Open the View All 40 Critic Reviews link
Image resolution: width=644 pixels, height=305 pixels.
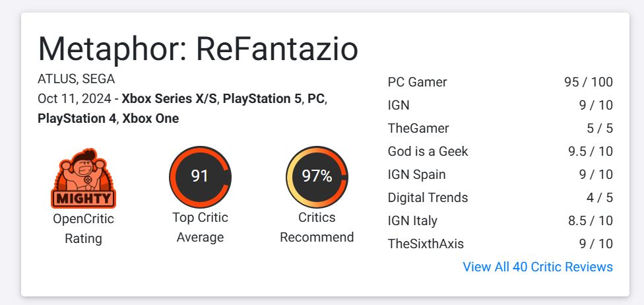[538, 267]
